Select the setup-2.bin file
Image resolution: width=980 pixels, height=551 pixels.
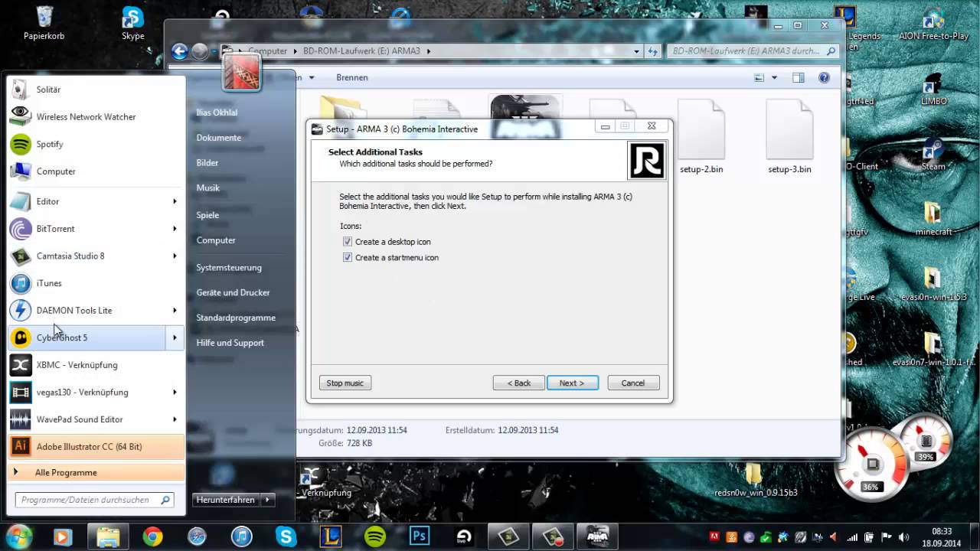tap(701, 138)
